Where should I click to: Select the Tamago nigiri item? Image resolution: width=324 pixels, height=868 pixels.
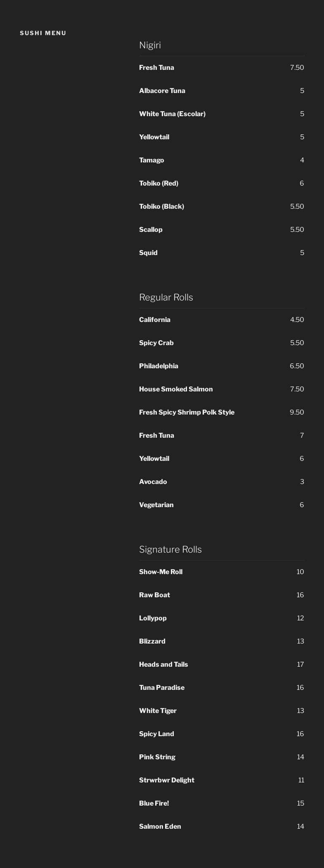pyautogui.click(x=151, y=160)
